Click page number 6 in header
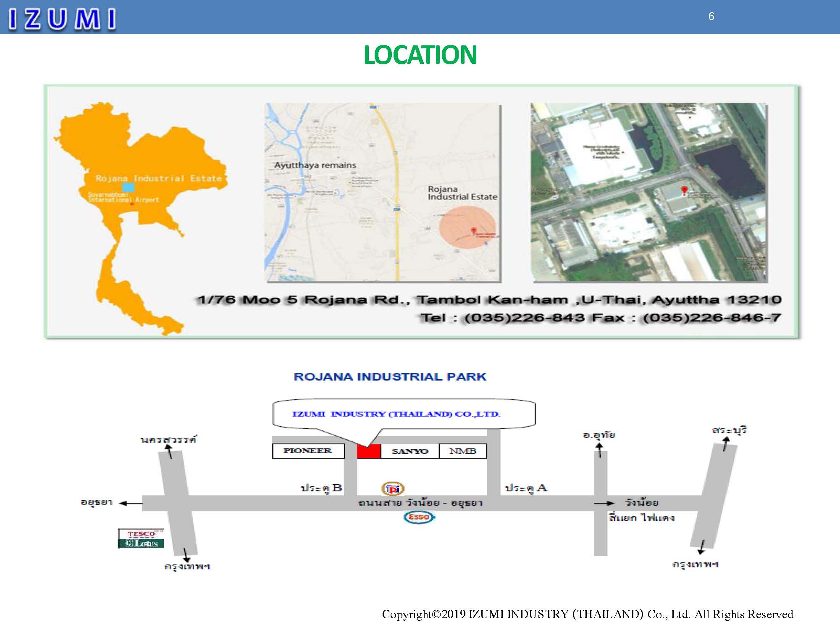Screen dimensions: 840x630 711,16
